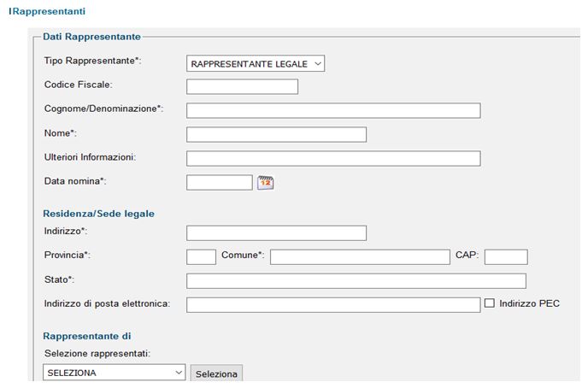Select the Nome text box
The height and width of the screenshot is (388, 588).
coord(276,134)
